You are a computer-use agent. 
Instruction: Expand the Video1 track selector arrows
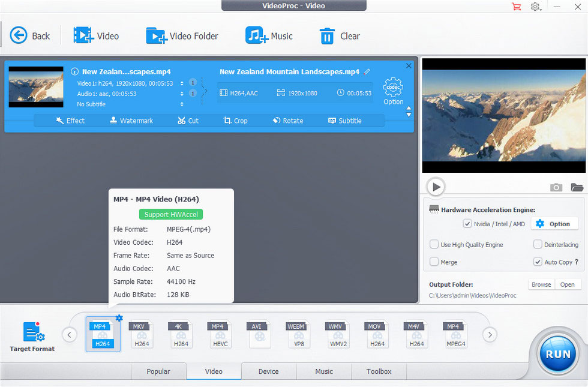point(182,83)
